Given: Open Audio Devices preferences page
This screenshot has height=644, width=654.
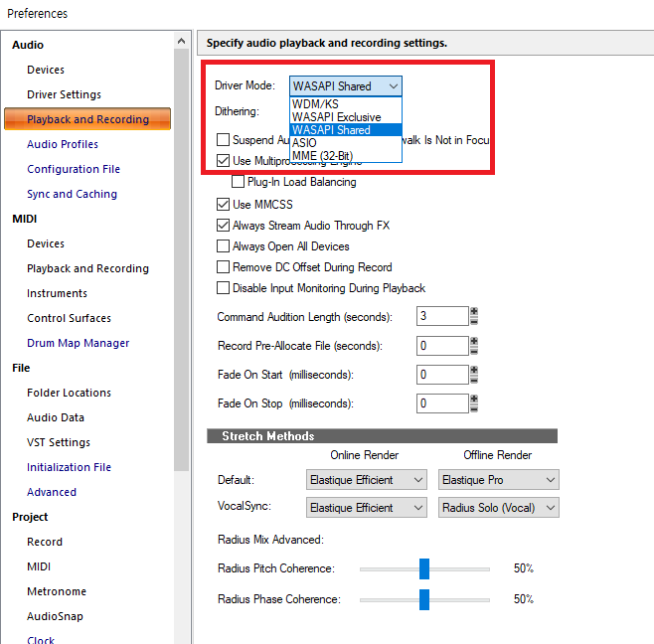Looking at the screenshot, I should coord(46,70).
